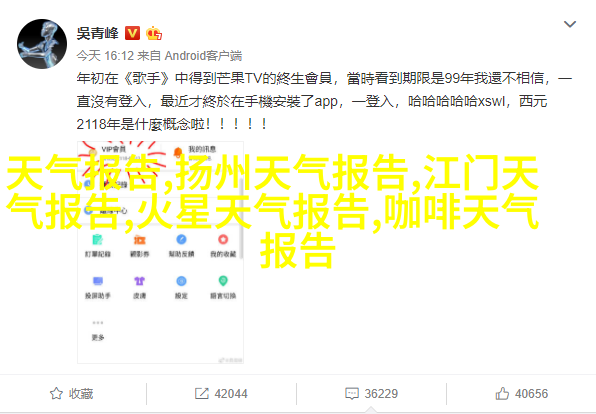Screen dimensions: 596x414
Task: Click the 我的收藏 red star icon
Action: (x=223, y=239)
